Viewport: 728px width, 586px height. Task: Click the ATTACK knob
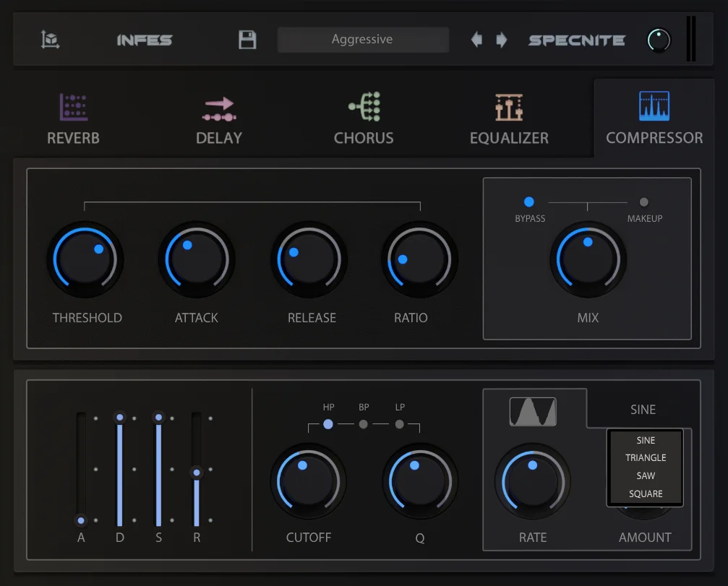(x=197, y=259)
